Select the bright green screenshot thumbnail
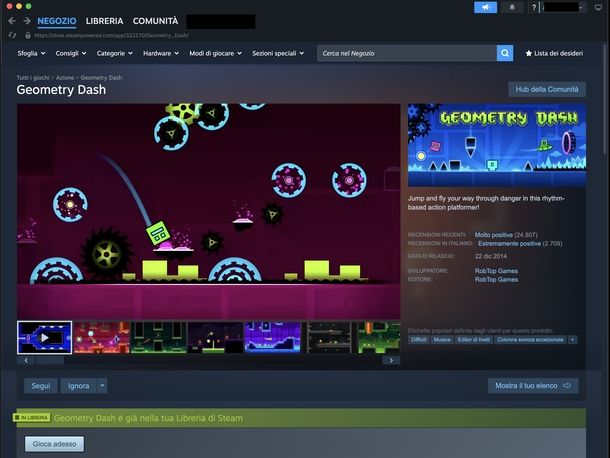Screen dimensions: 610x458 pos(379,337)
